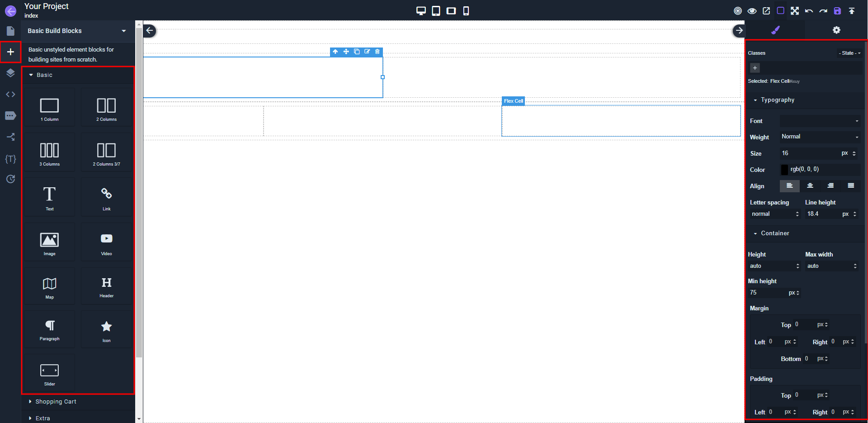The width and height of the screenshot is (868, 423).
Task: Switch to mobile device preview
Action: click(466, 10)
